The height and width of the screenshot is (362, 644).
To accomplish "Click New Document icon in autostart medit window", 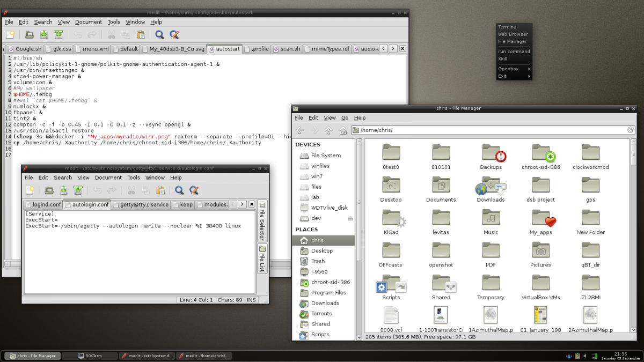I will [x=10, y=35].
